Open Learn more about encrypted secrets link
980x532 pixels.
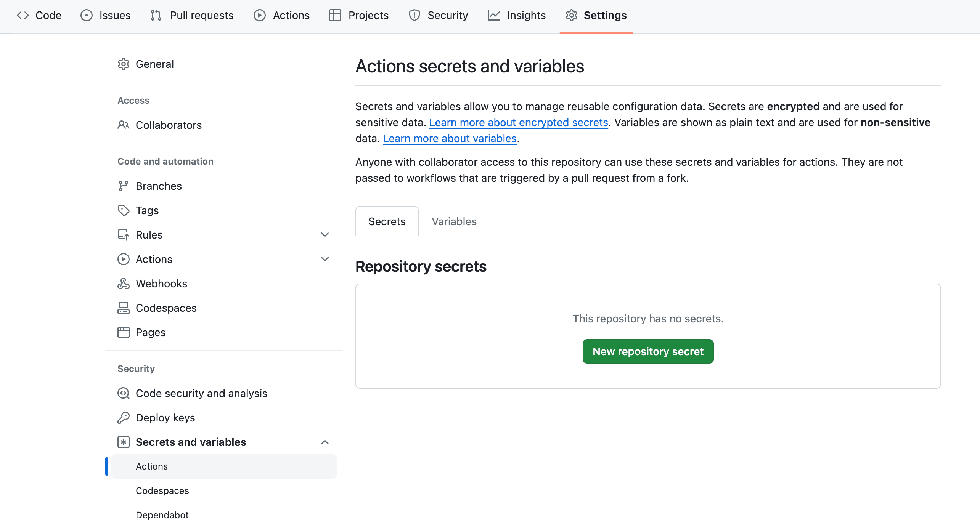pos(519,122)
